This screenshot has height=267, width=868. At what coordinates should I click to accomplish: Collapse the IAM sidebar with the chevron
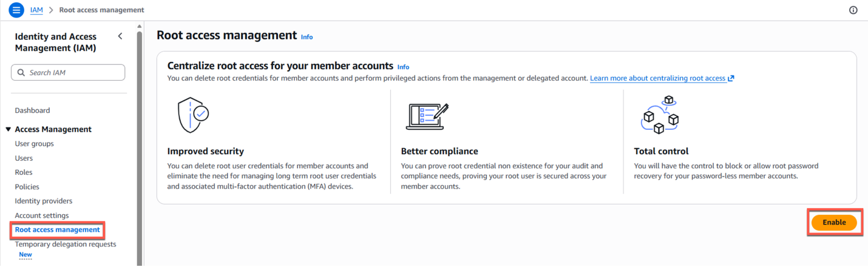pos(120,36)
